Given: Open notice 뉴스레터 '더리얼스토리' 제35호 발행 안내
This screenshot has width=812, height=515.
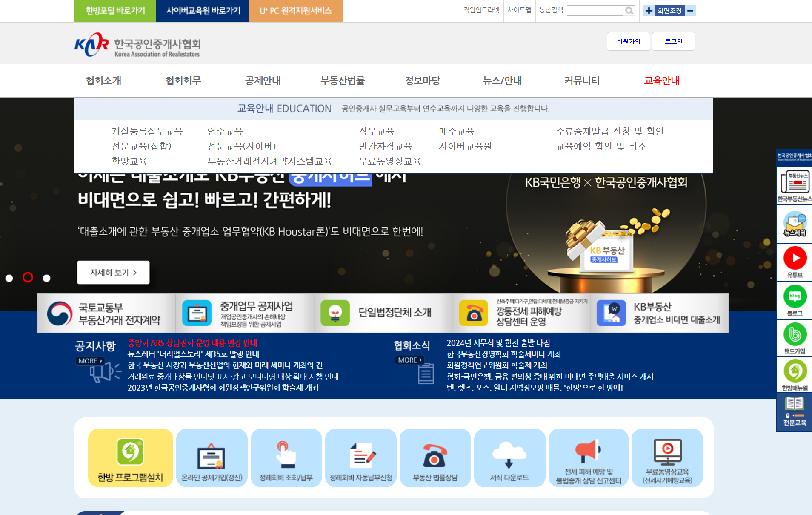Looking at the screenshot, I should [193, 354].
